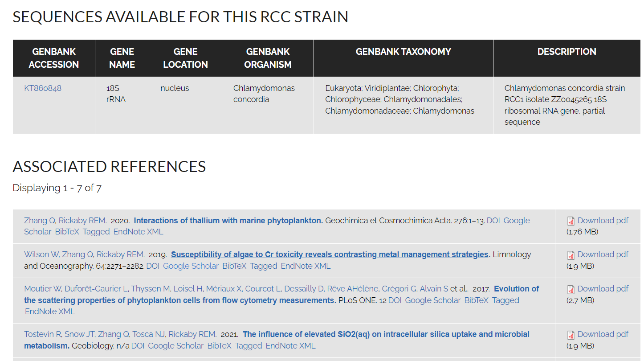Click author Wilson W
644x361 pixels.
tap(41, 254)
